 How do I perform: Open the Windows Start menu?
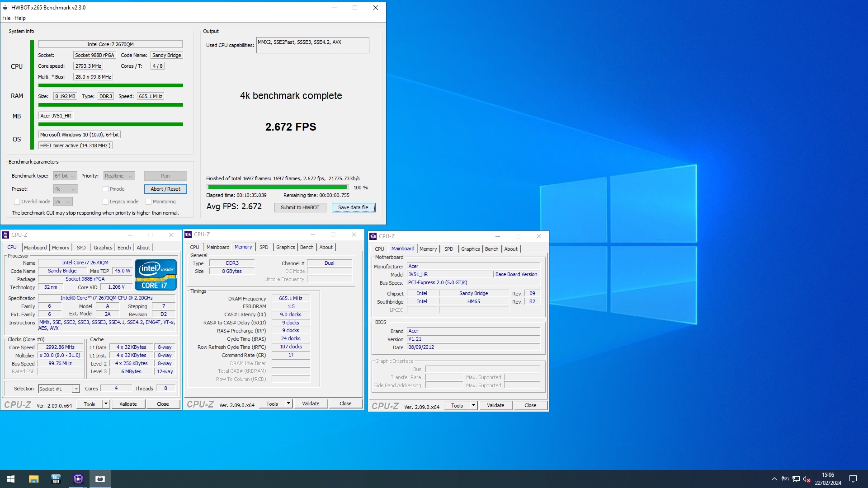[11, 479]
